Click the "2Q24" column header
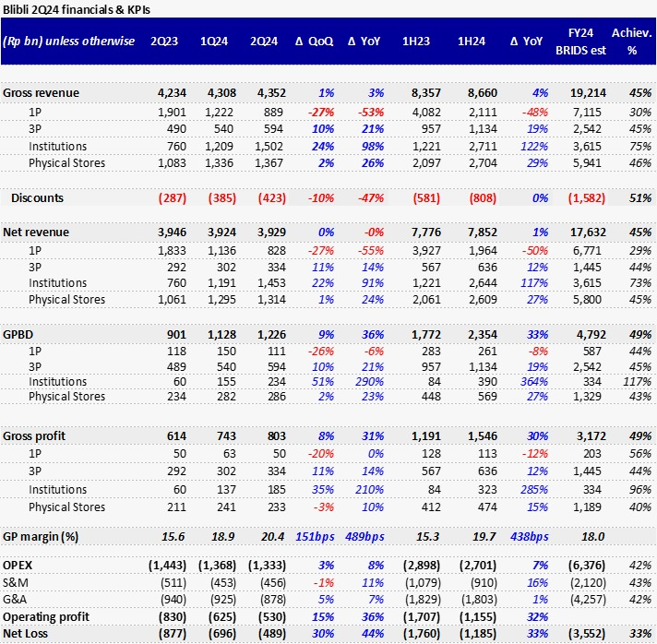This screenshot has width=657, height=644. coord(264,42)
